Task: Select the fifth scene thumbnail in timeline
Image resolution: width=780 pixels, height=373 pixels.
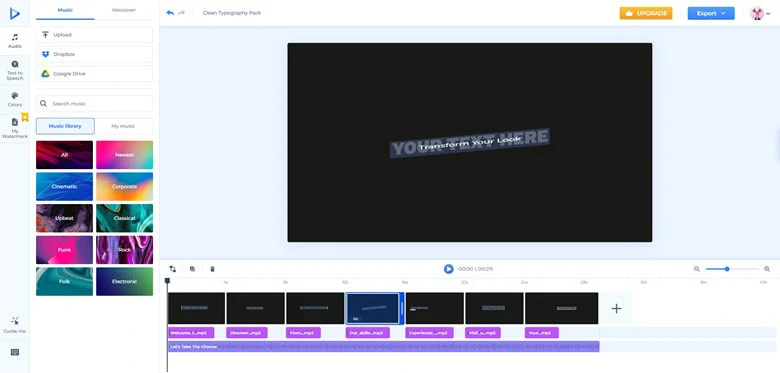Action: [x=435, y=308]
